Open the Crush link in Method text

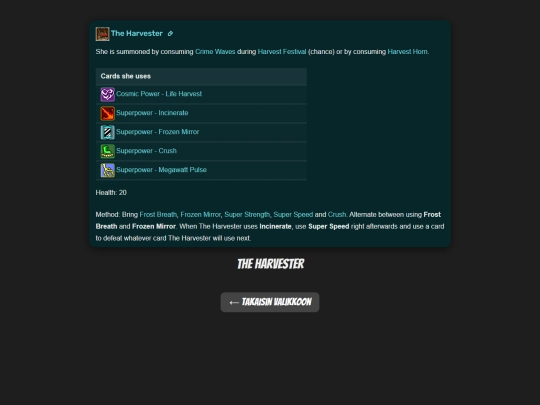tap(336, 215)
